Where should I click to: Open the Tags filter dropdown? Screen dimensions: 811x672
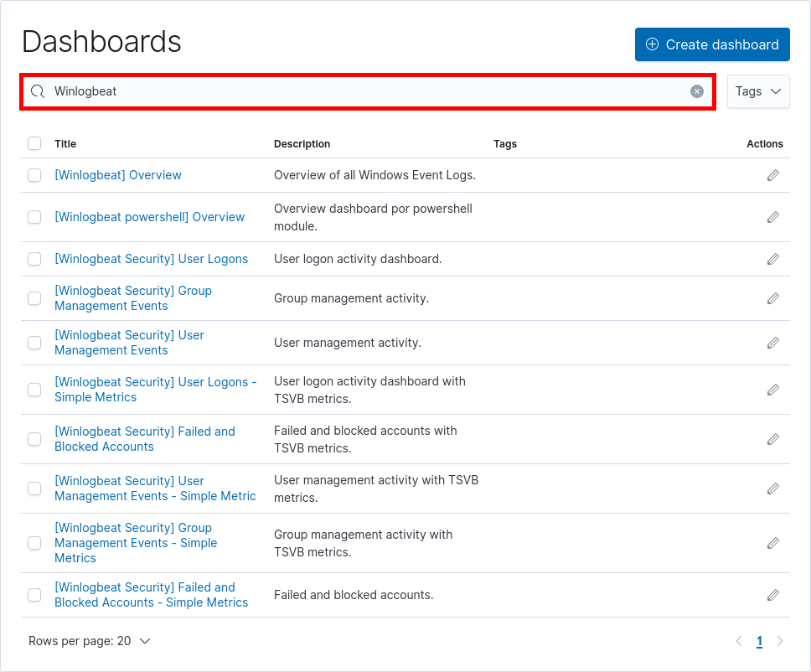pyautogui.click(x=758, y=90)
